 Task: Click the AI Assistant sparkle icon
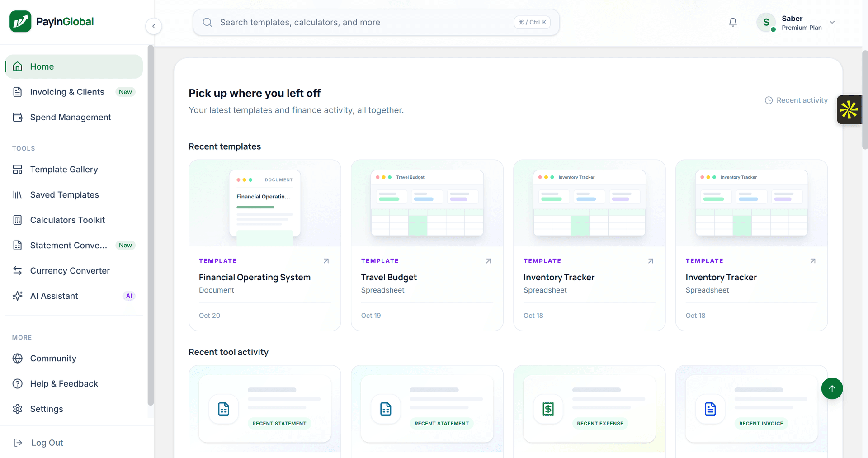[18, 296]
